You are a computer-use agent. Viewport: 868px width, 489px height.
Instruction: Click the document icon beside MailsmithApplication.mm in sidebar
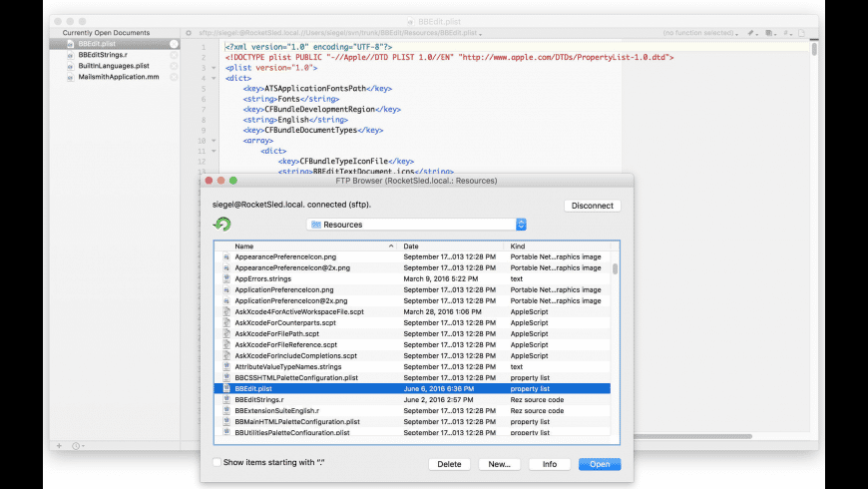pos(70,77)
